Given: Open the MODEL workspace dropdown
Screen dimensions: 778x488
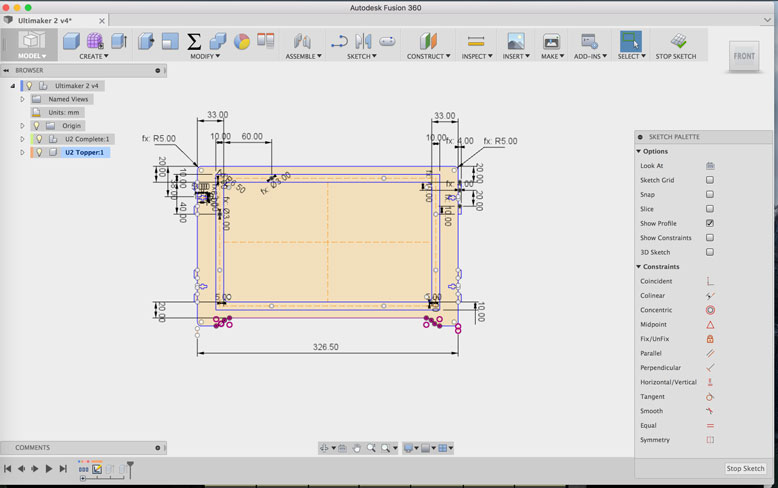Looking at the screenshot, I should pyautogui.click(x=32, y=56).
